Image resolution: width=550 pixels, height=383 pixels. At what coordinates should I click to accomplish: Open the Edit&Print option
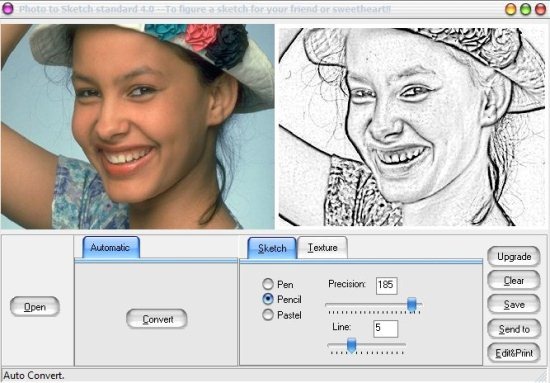[514, 352]
